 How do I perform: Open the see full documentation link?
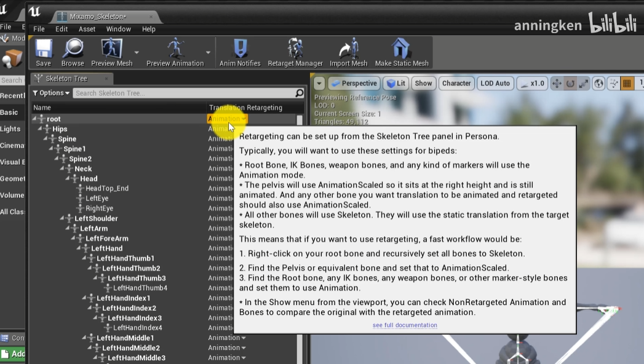click(x=405, y=325)
